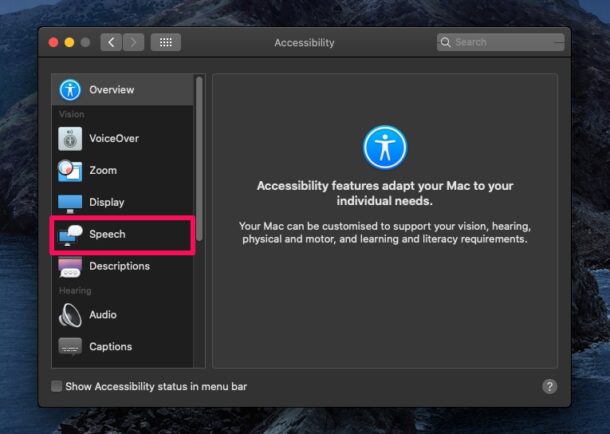Click the Hearing section header
610x434 pixels.
75,291
